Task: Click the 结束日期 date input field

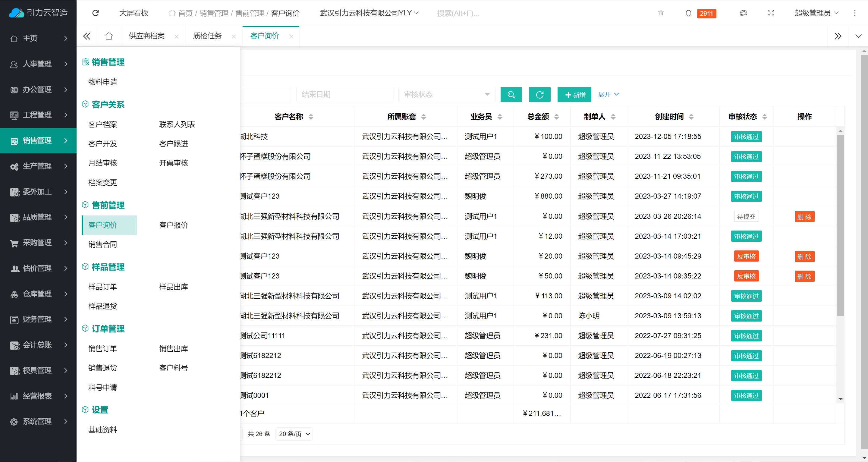Action: pyautogui.click(x=344, y=95)
